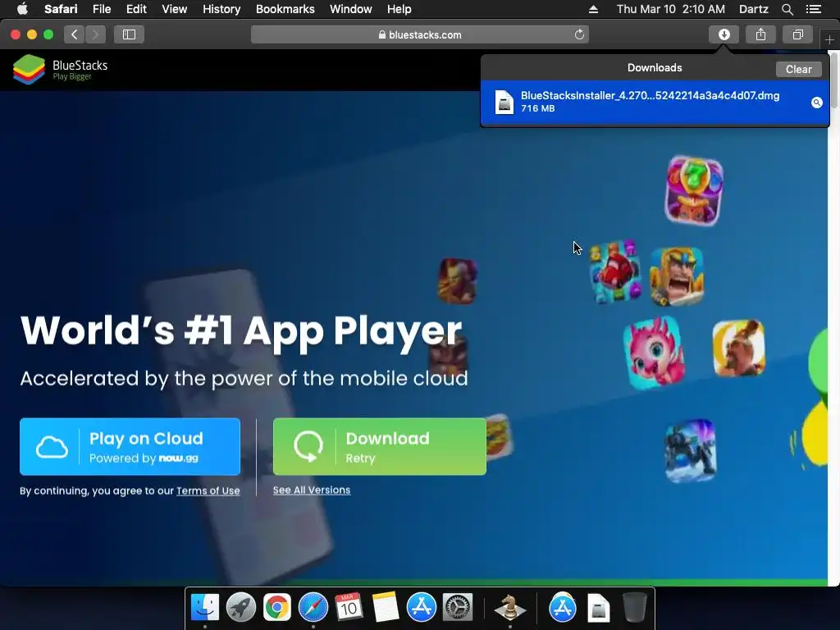Image resolution: width=840 pixels, height=630 pixels.
Task: Open App Store from the Dock
Action: click(x=422, y=608)
